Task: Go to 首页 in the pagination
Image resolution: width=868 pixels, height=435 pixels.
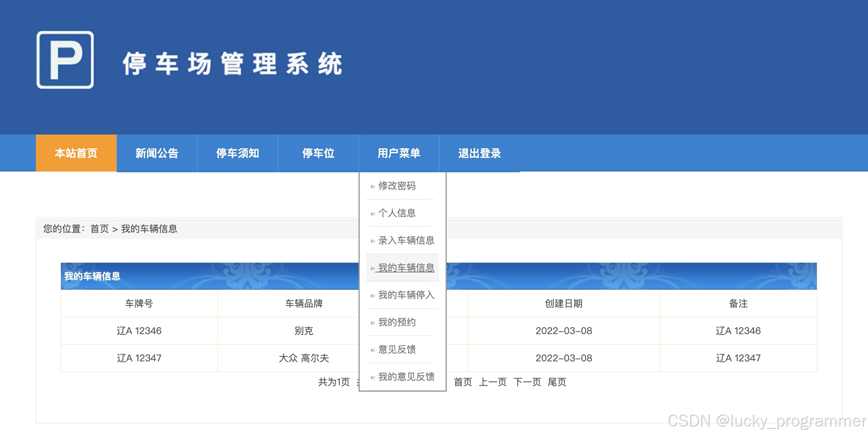Action: [x=463, y=382]
